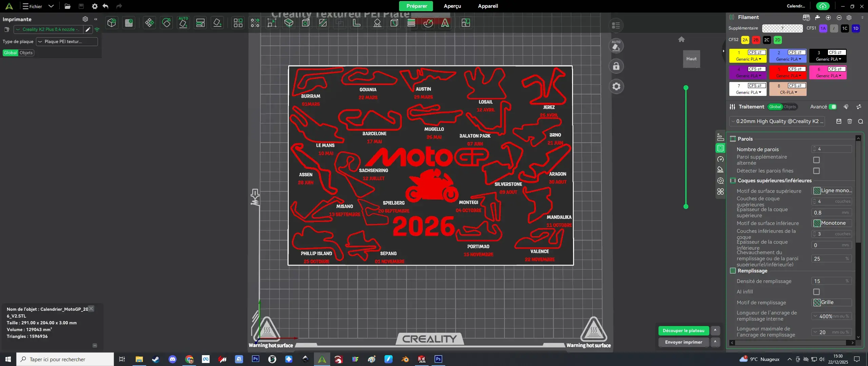Open the Support settings tab icon
The height and width of the screenshot is (366, 868).
[x=721, y=170]
